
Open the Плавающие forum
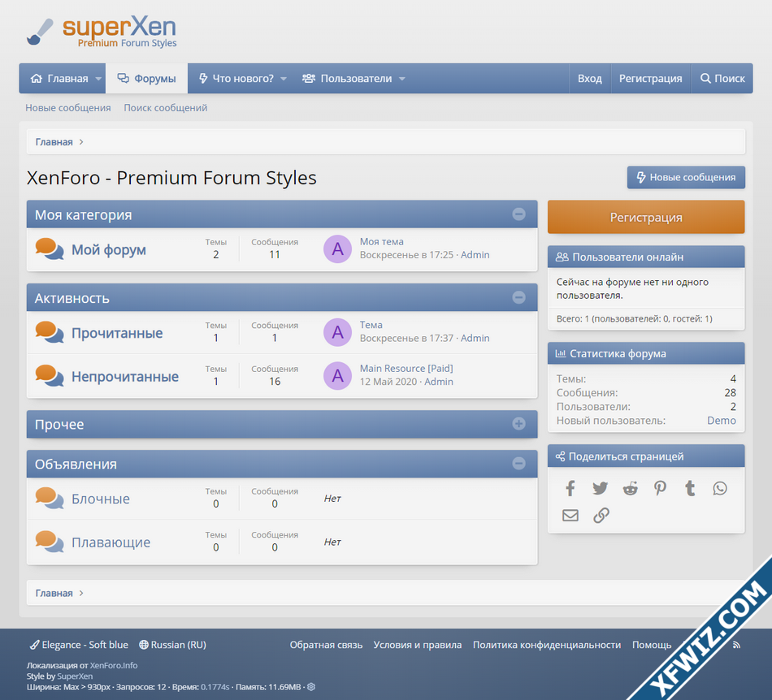[x=111, y=542]
